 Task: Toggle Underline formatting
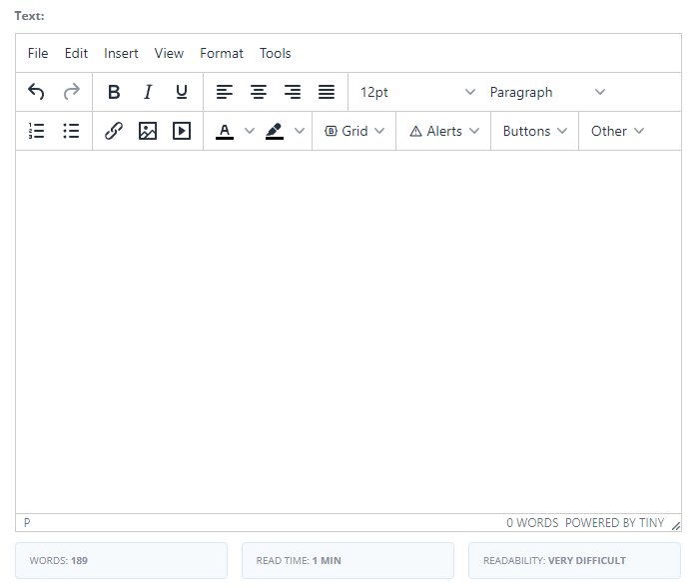pos(182,92)
